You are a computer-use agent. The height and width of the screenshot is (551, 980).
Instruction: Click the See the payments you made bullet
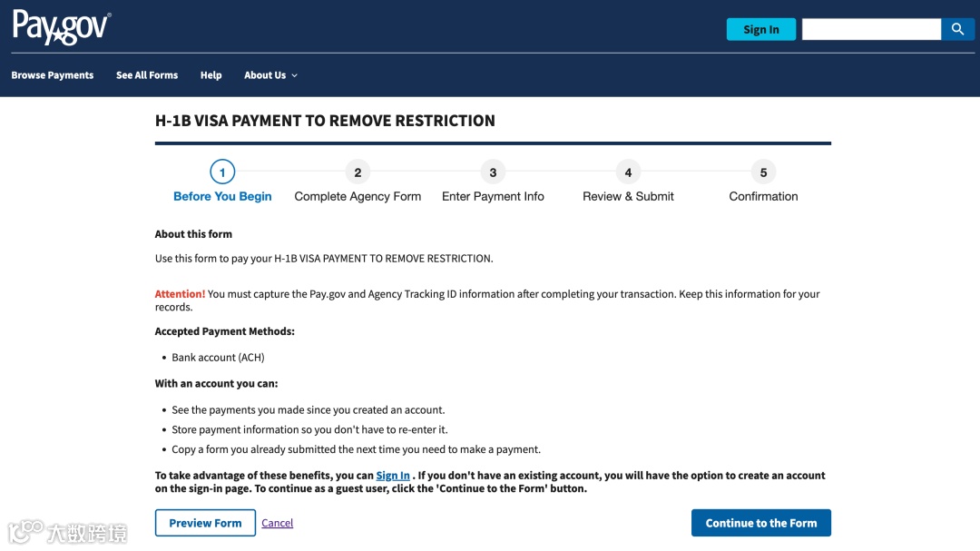tap(309, 409)
